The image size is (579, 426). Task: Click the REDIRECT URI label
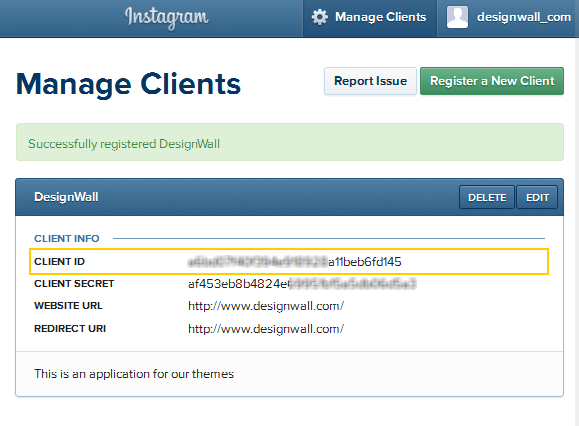pyautogui.click(x=70, y=329)
